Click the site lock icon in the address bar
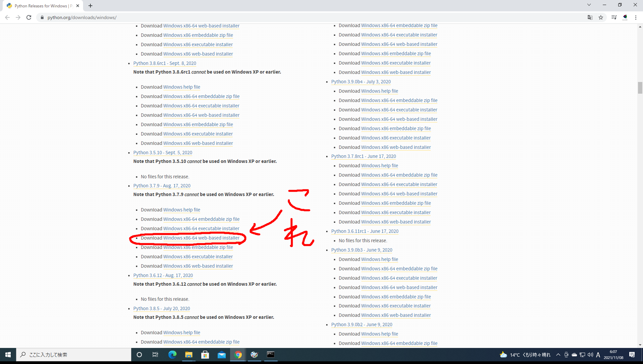643x364 pixels. (x=42, y=17)
